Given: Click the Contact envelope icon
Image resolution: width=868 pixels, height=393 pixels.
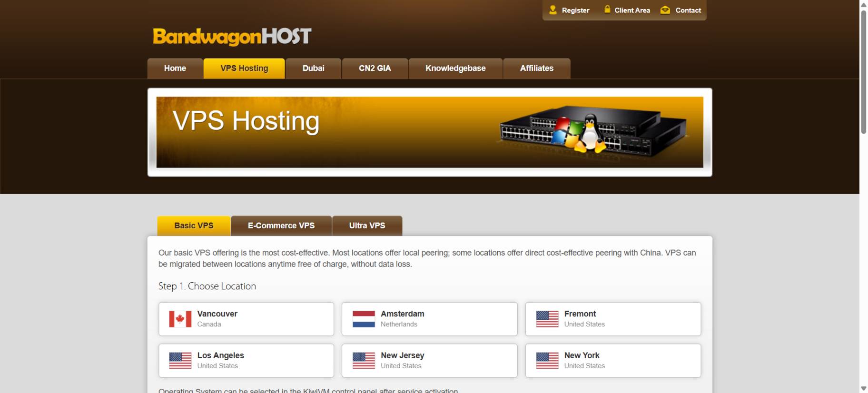Looking at the screenshot, I should [x=665, y=10].
